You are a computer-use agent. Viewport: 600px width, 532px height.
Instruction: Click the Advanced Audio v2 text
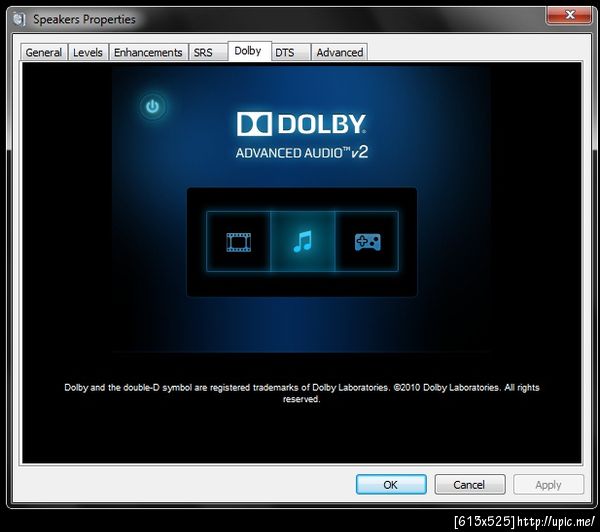pyautogui.click(x=302, y=152)
